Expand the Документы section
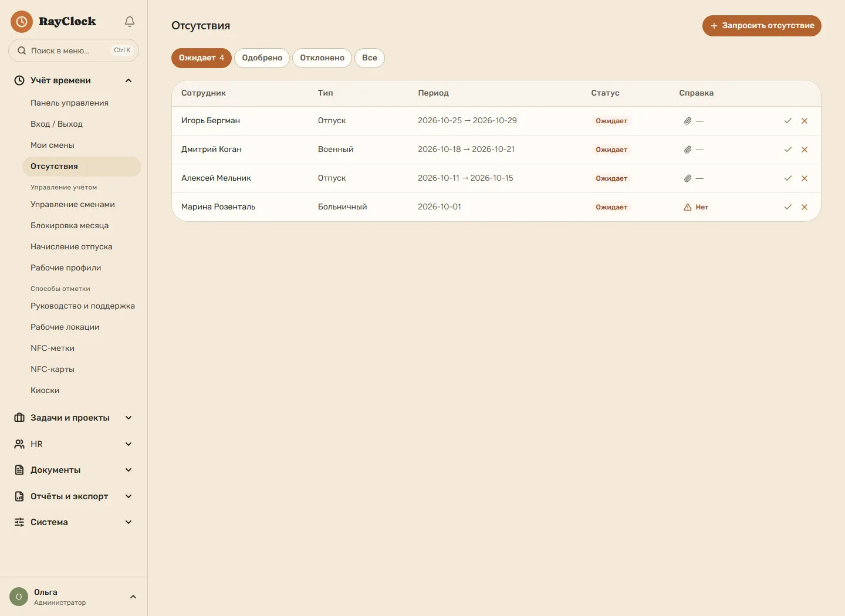845x616 pixels. [x=129, y=470]
